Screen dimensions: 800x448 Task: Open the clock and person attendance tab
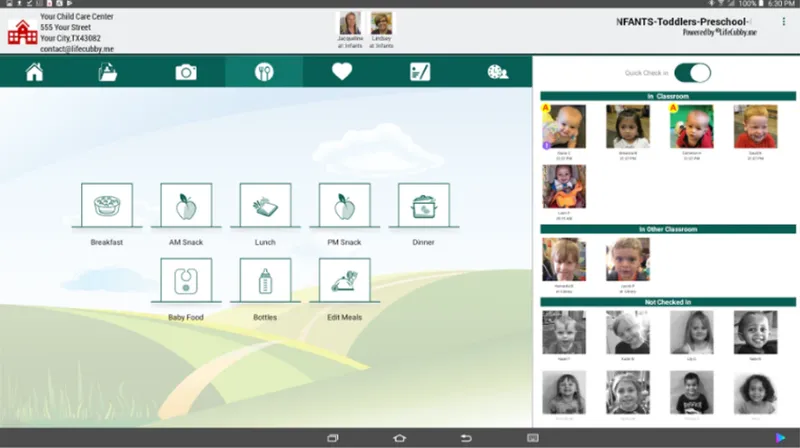(497, 72)
